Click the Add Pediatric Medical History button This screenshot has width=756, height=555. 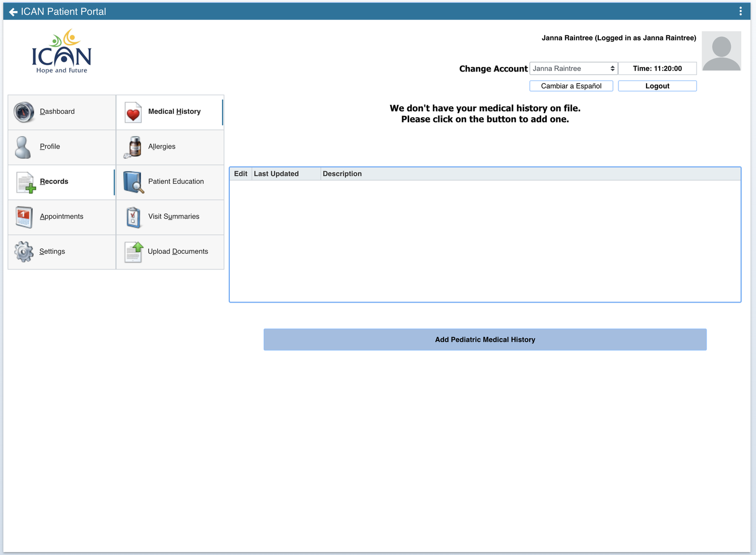[484, 339]
